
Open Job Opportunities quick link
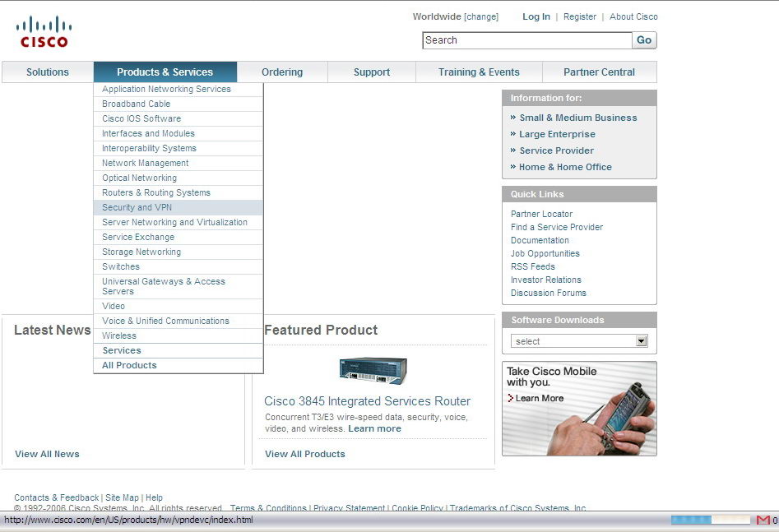[545, 253]
